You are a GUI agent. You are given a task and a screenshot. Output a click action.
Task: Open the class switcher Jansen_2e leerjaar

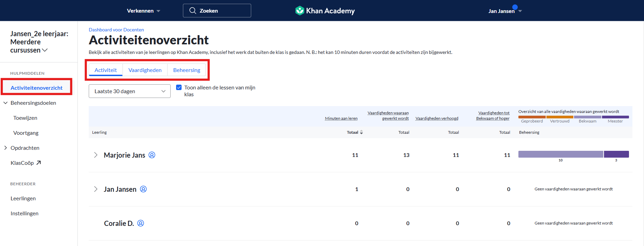(x=39, y=42)
